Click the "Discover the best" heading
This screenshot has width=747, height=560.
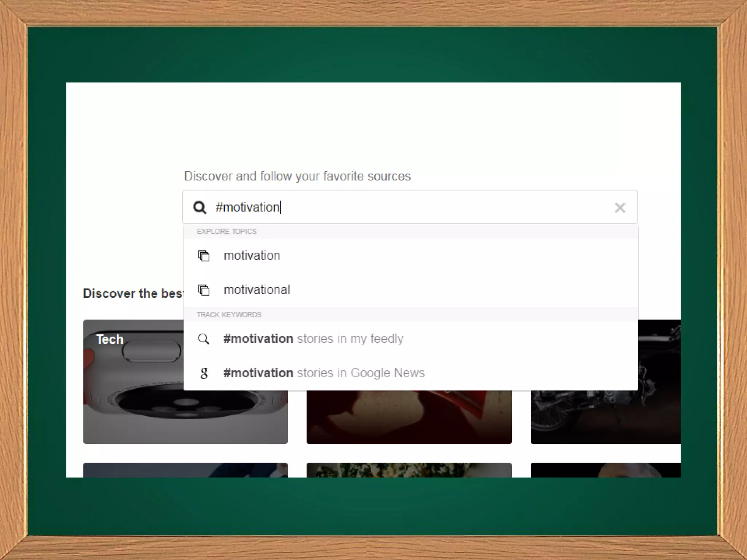click(x=132, y=293)
